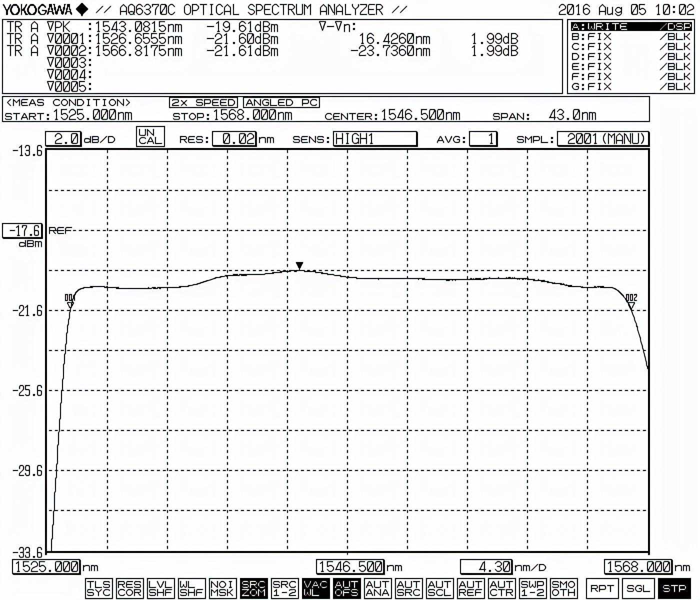
Task: Click the AUT ANA indicator
Action: click(x=377, y=588)
